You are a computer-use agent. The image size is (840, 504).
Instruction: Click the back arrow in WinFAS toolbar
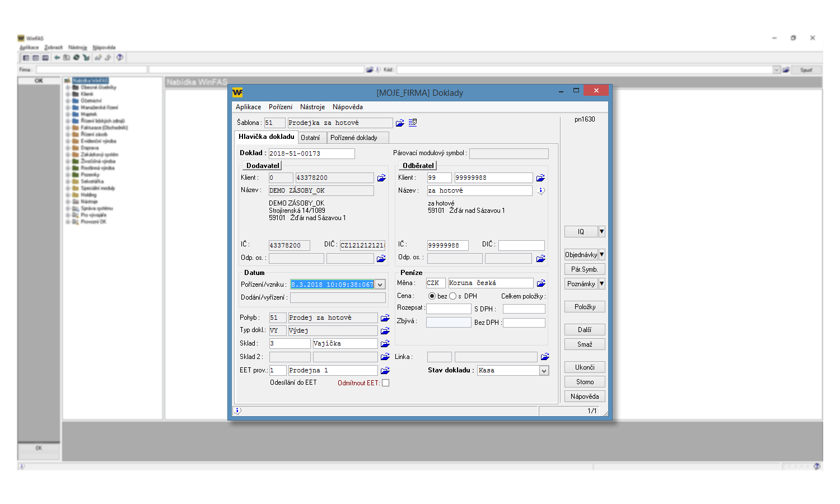[x=57, y=58]
